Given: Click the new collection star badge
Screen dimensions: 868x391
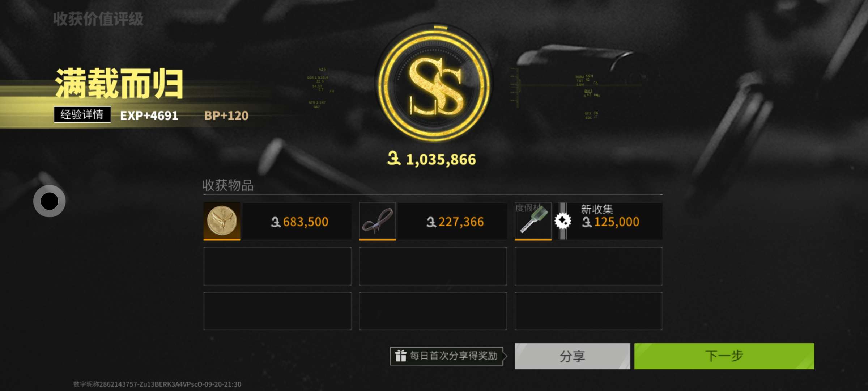Looking at the screenshot, I should 563,221.
